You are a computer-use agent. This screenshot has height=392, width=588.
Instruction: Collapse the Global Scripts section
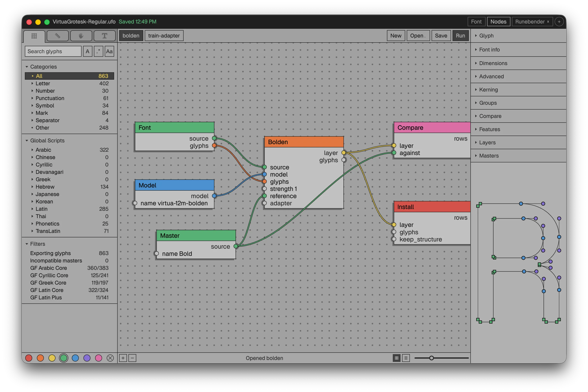click(x=27, y=140)
